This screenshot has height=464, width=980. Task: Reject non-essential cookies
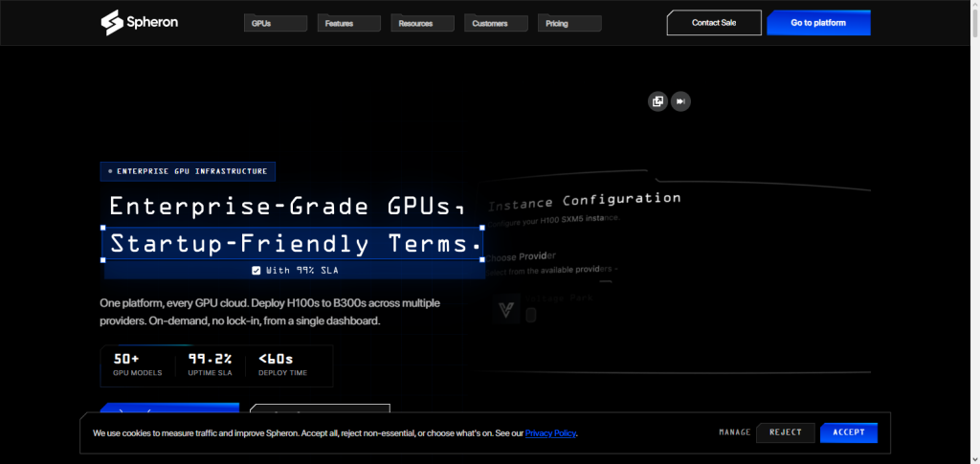pyautogui.click(x=786, y=432)
